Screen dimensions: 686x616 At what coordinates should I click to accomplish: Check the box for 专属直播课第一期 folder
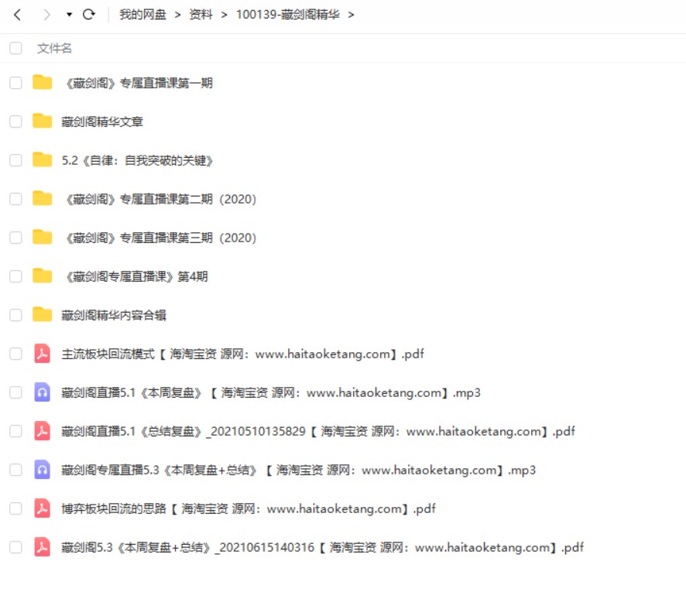(x=15, y=83)
